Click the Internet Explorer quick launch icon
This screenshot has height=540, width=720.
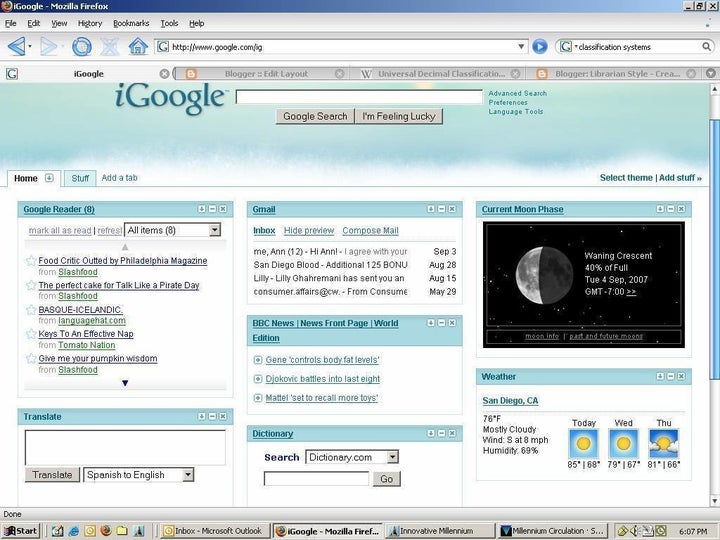[73, 531]
